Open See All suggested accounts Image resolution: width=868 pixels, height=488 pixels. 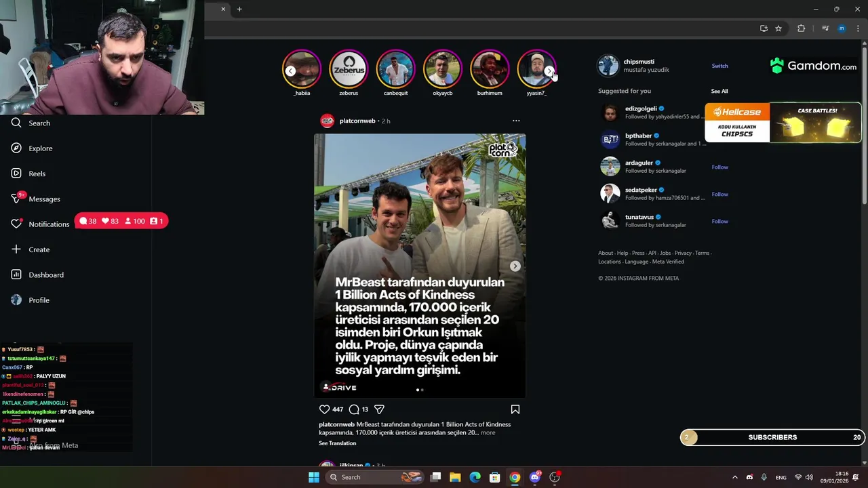(719, 91)
